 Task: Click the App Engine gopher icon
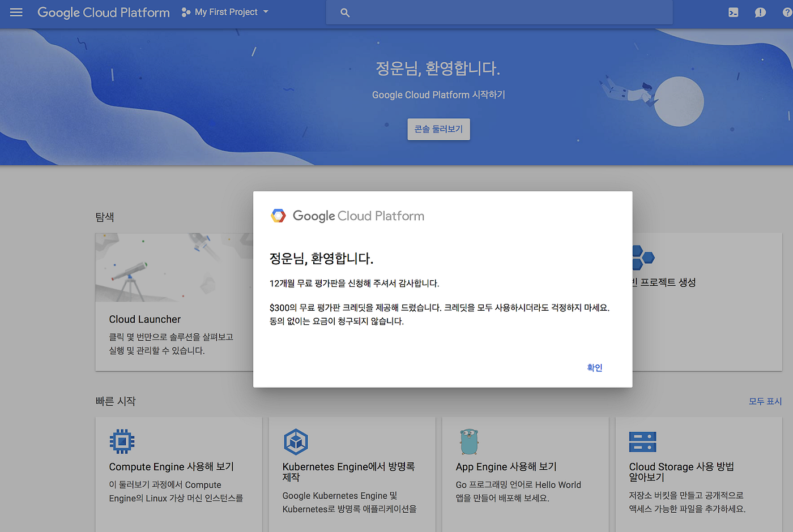(469, 441)
